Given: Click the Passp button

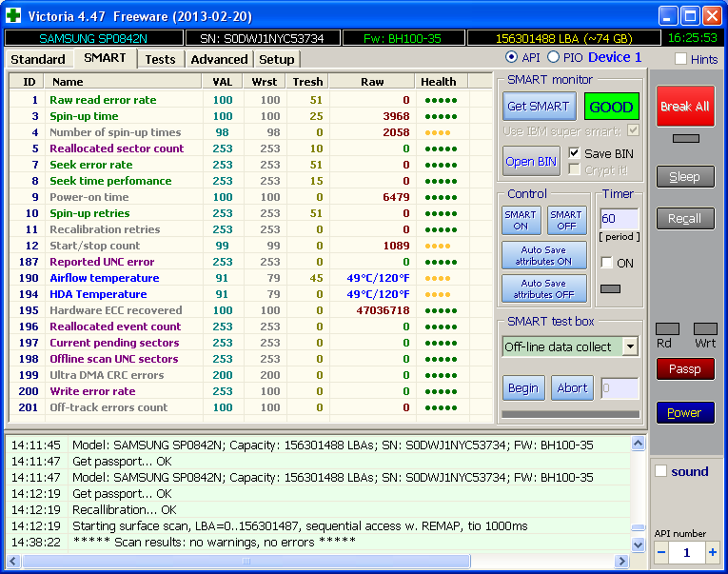Looking at the screenshot, I should (684, 368).
